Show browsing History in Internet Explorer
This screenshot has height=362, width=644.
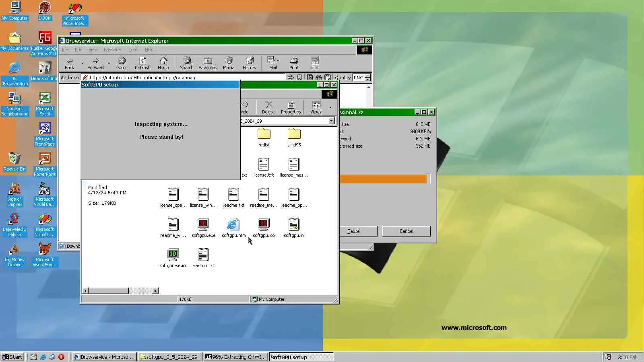(250, 63)
